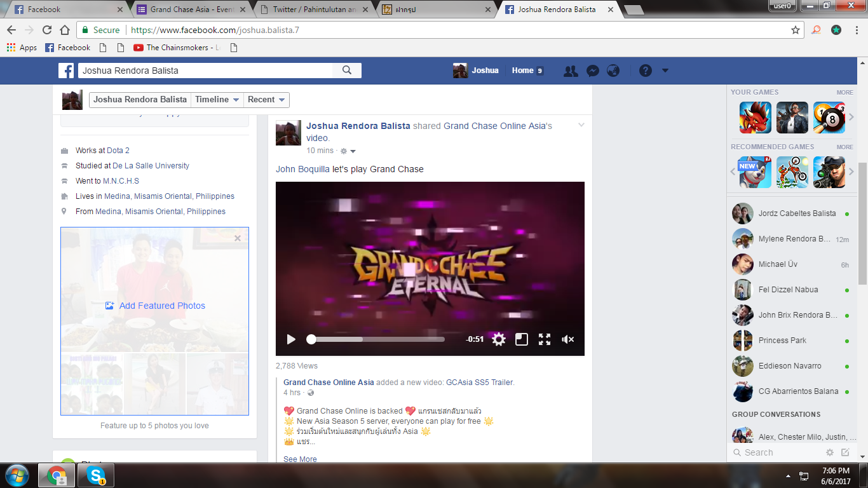Open the motorbike recommended game icon
The width and height of the screenshot is (868, 488).
[x=792, y=172]
